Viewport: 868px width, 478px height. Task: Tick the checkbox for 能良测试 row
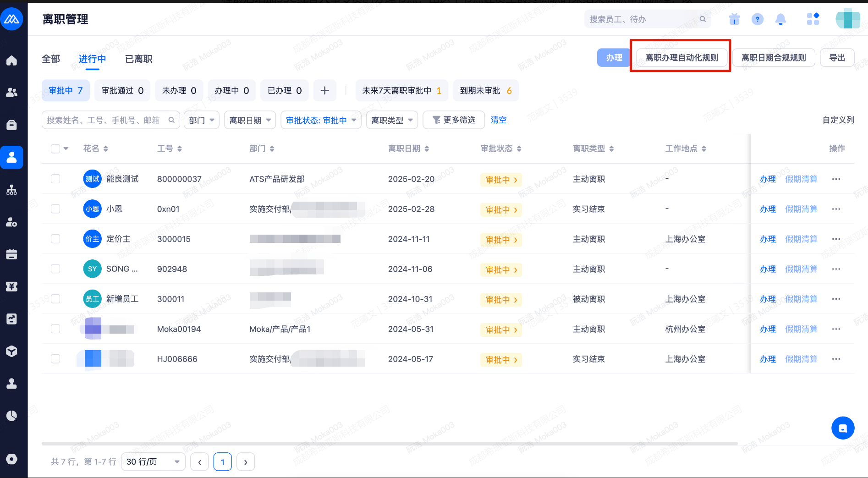55,179
